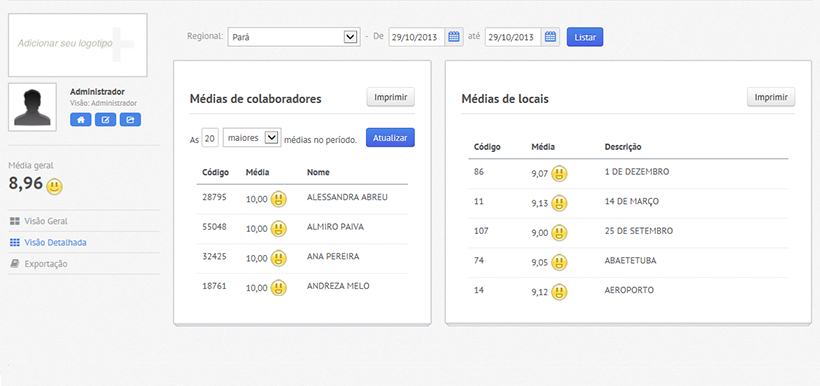The width and height of the screenshot is (820, 386).
Task: Click the smiley in ANDREZA MELO row
Action: (x=279, y=288)
